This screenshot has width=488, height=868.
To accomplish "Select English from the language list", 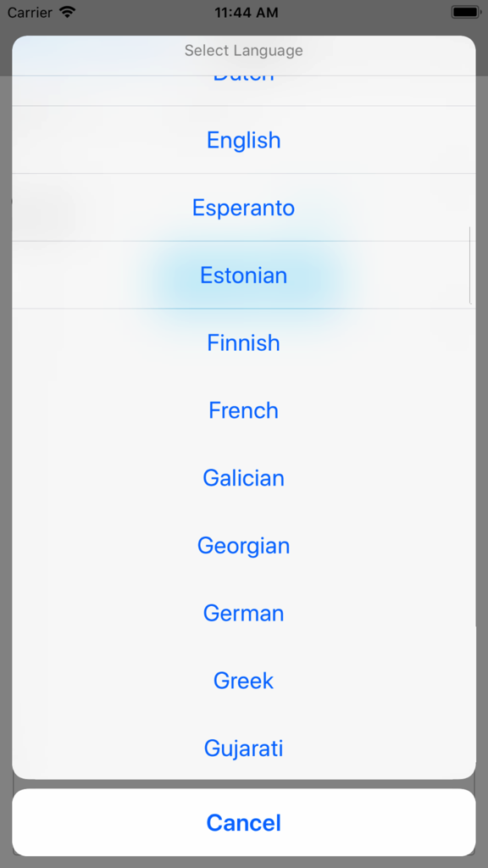I will coord(243,140).
